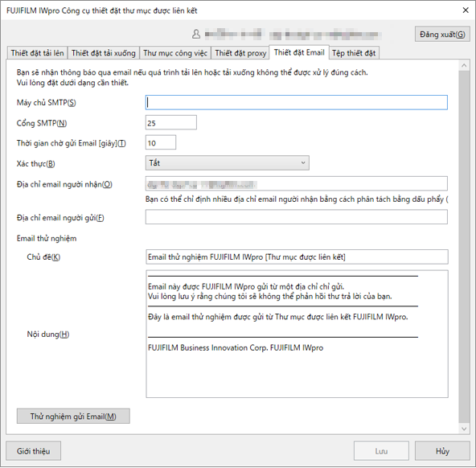Select the Thư mục công việc tab
Screen dimensions: 476x468
coord(174,53)
